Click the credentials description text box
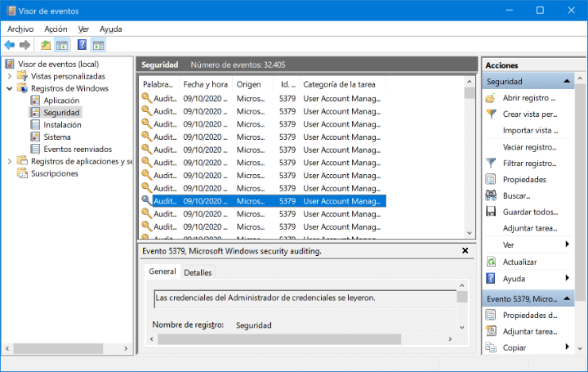The width and height of the screenshot is (588, 372). tap(305, 298)
